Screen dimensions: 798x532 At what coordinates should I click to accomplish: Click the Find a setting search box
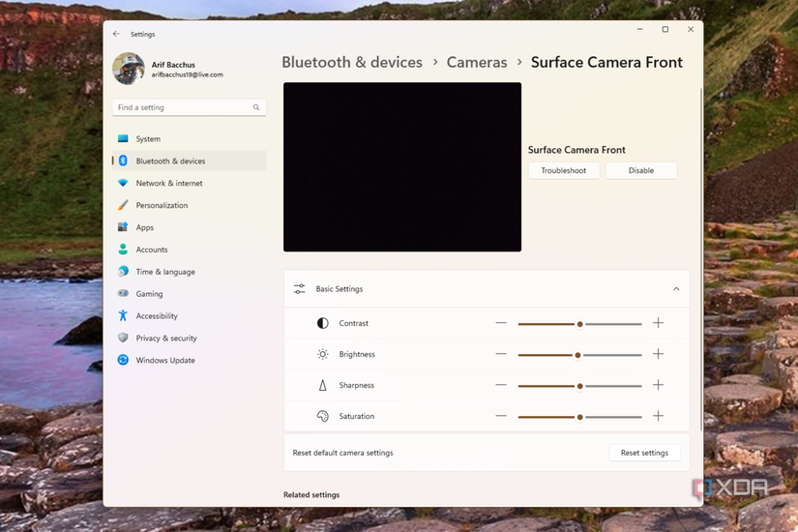point(182,107)
